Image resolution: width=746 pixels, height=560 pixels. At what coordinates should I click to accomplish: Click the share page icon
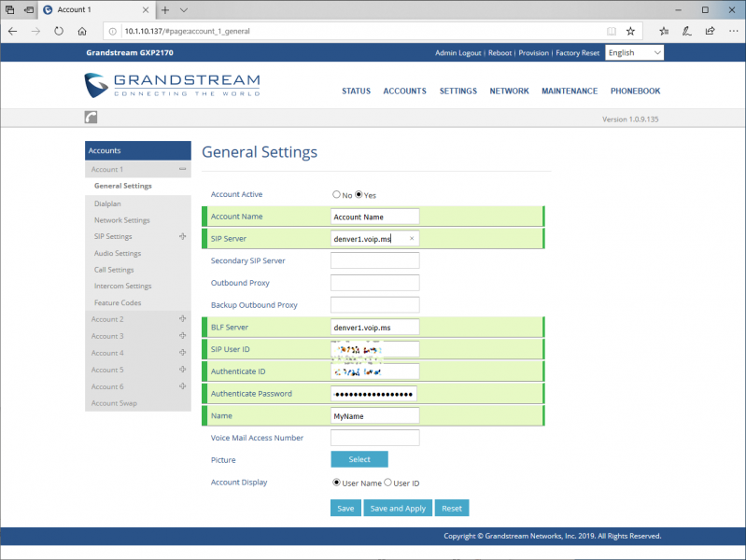tap(710, 32)
